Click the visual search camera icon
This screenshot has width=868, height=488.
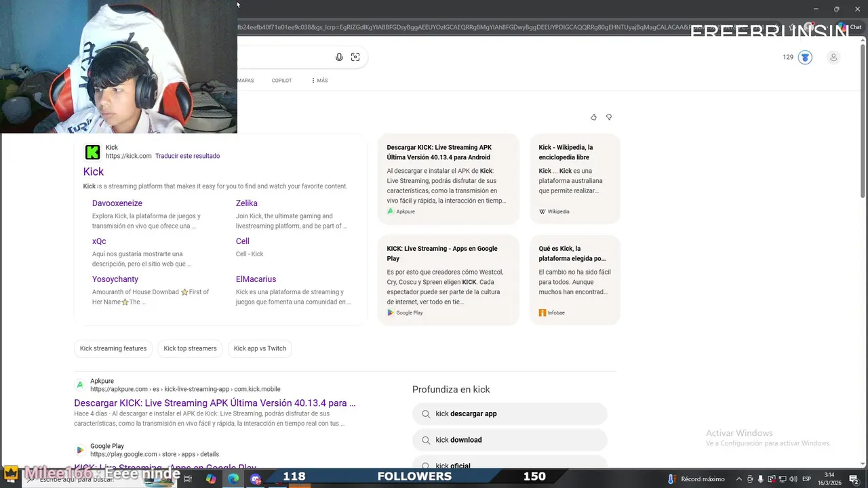click(355, 57)
